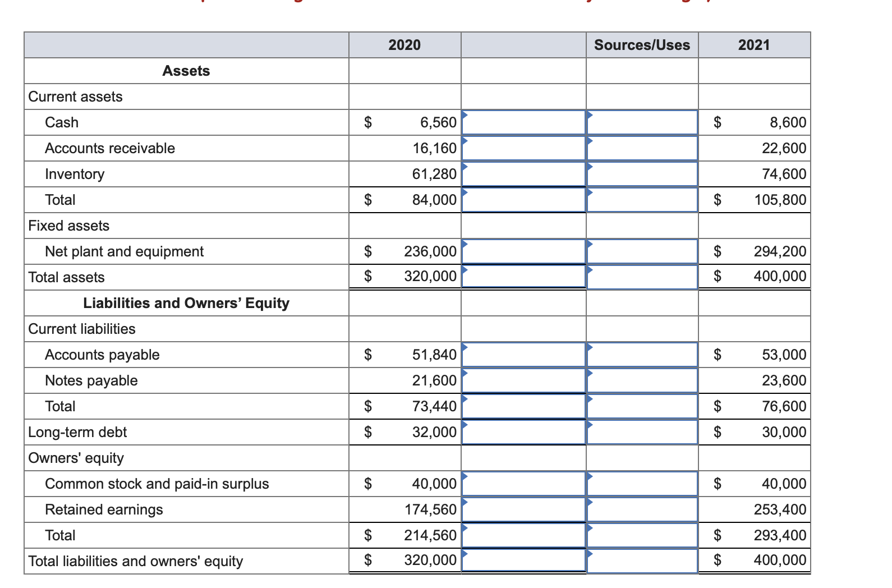This screenshot has width=892, height=588.
Task: Click the 2021 Retained earnings value 253,400
Action: [780, 509]
